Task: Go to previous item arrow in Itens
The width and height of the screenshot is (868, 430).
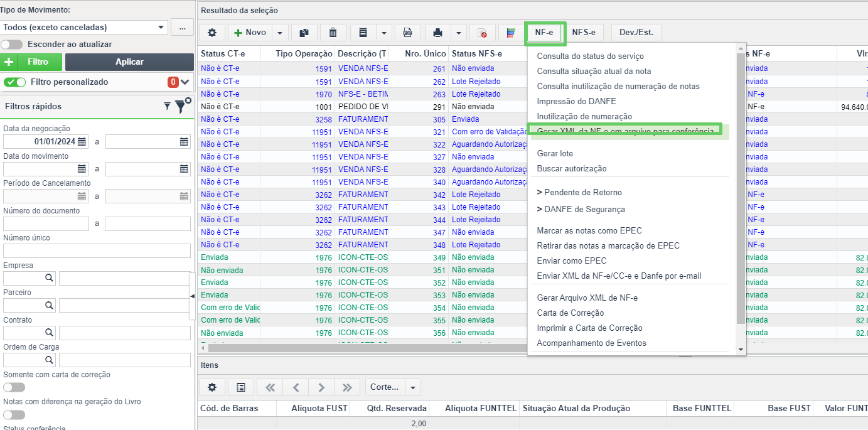Action: [x=296, y=387]
